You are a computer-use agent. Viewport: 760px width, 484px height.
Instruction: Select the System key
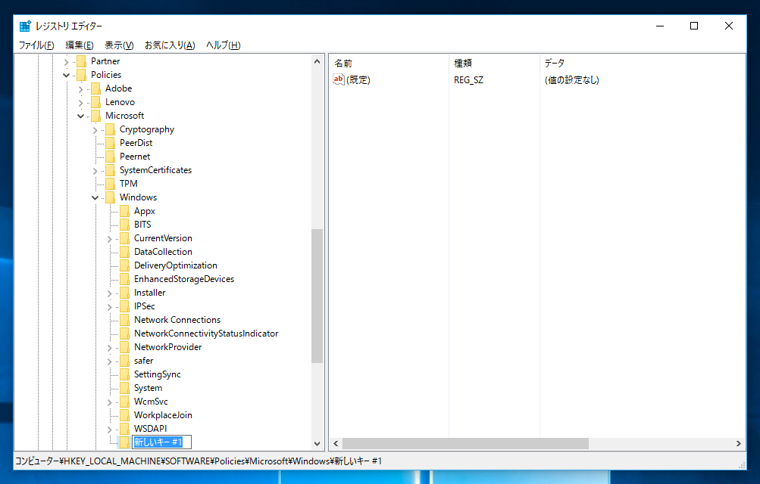[x=148, y=388]
